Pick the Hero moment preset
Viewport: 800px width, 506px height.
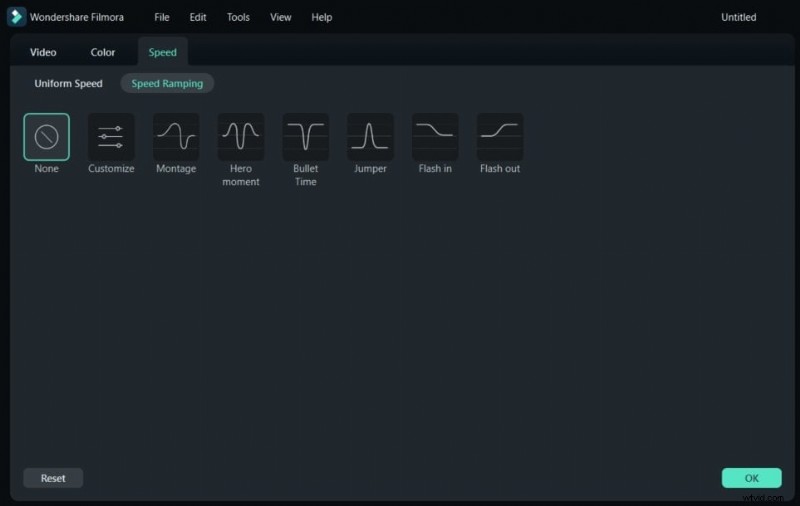pos(241,137)
